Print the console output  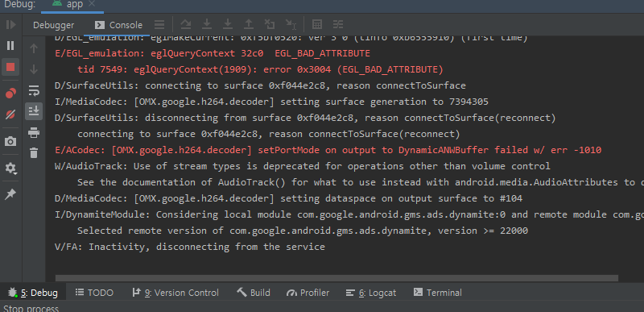pyautogui.click(x=34, y=132)
